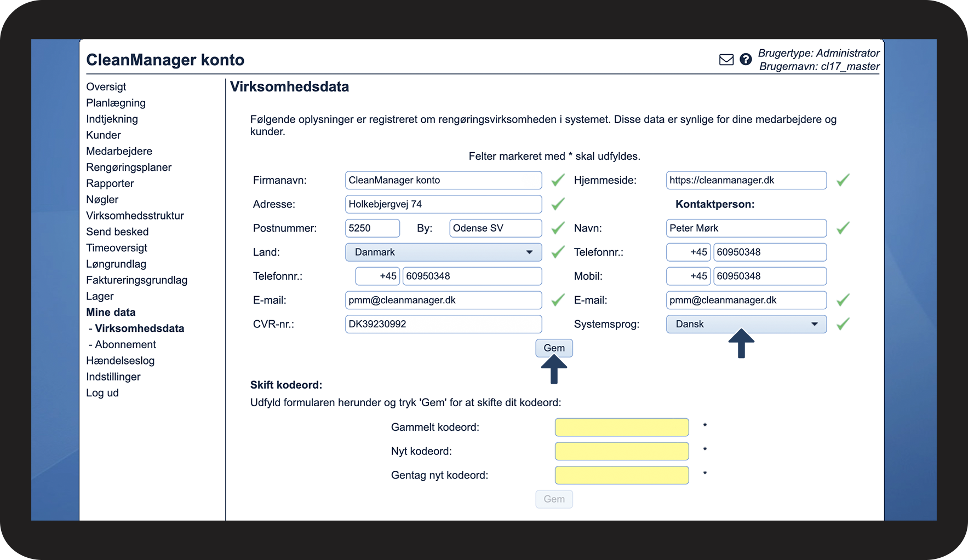Viewport: 968px width, 560px height.
Task: Click the checkmark next to contact Navn field
Action: 843,228
